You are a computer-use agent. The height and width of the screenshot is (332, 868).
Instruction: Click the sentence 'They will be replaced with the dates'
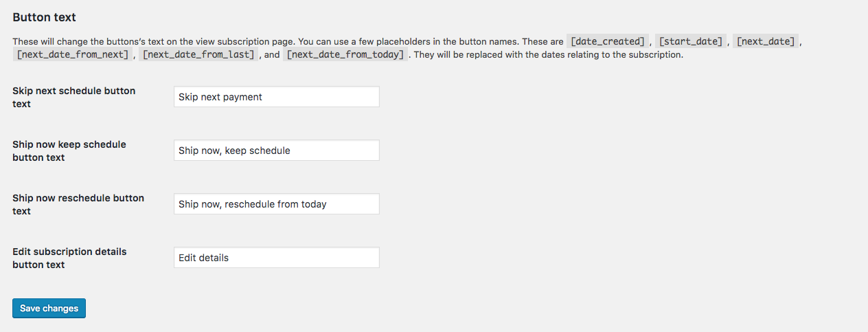pyautogui.click(x=549, y=54)
